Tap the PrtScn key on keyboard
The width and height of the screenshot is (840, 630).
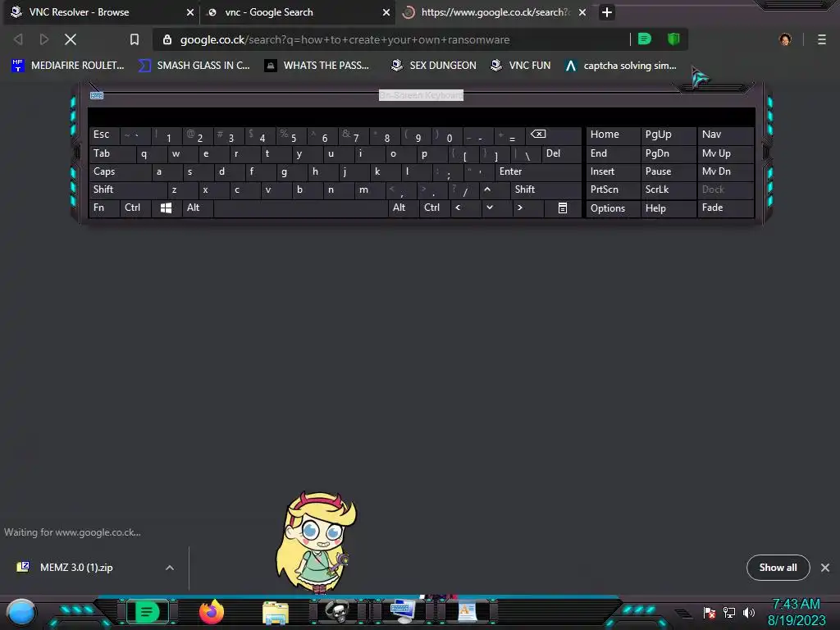613,189
